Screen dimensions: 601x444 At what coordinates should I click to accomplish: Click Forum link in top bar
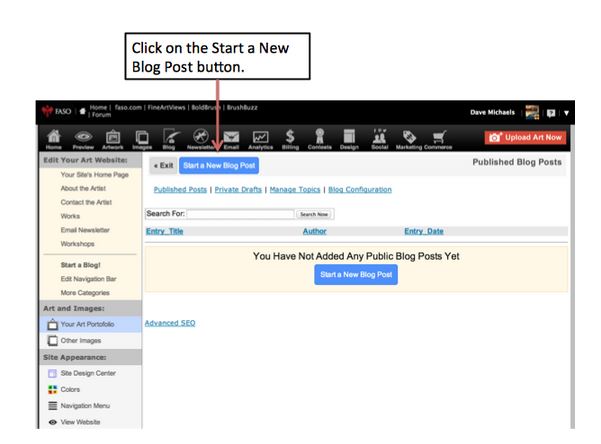[101, 115]
